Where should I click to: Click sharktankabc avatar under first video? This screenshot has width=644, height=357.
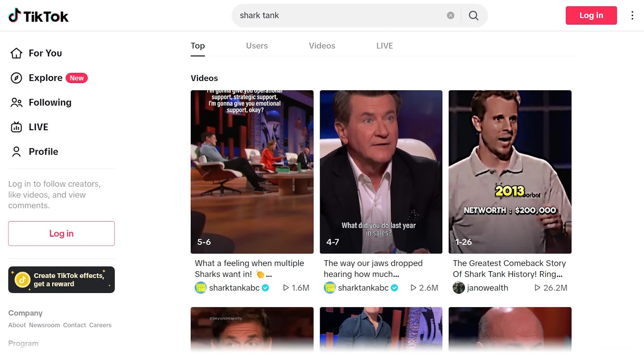coord(200,288)
